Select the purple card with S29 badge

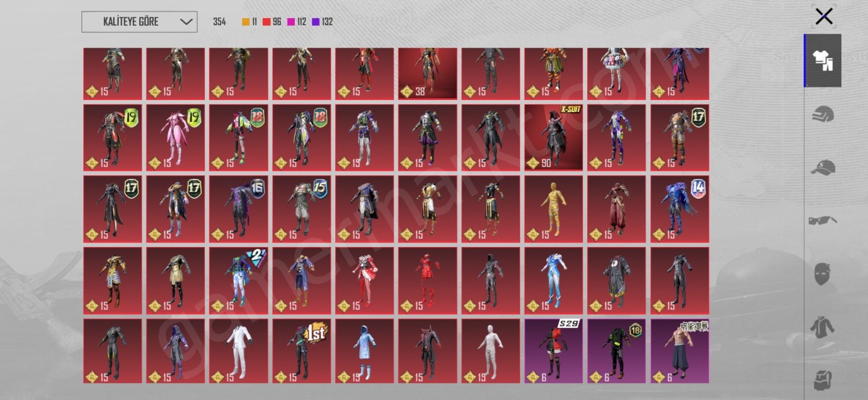coord(553,351)
